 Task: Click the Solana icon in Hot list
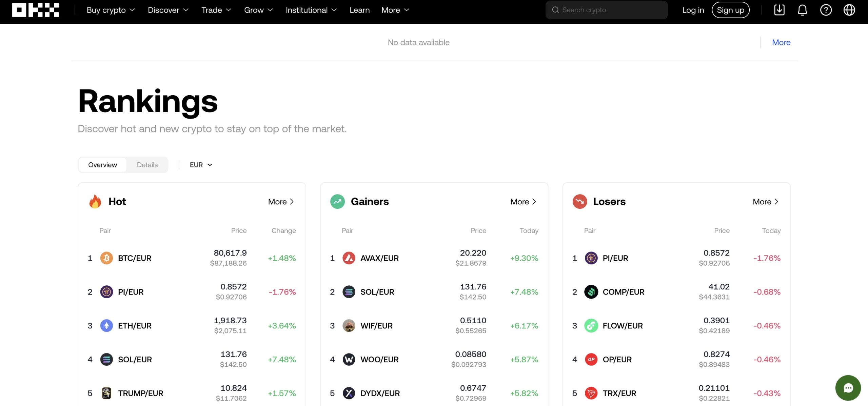pyautogui.click(x=106, y=359)
